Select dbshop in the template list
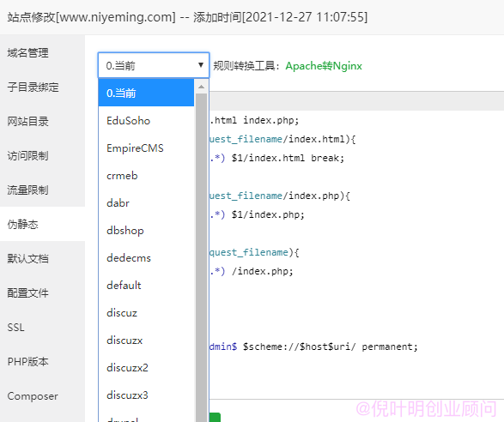Viewport: 504px width, 422px height. click(146, 230)
